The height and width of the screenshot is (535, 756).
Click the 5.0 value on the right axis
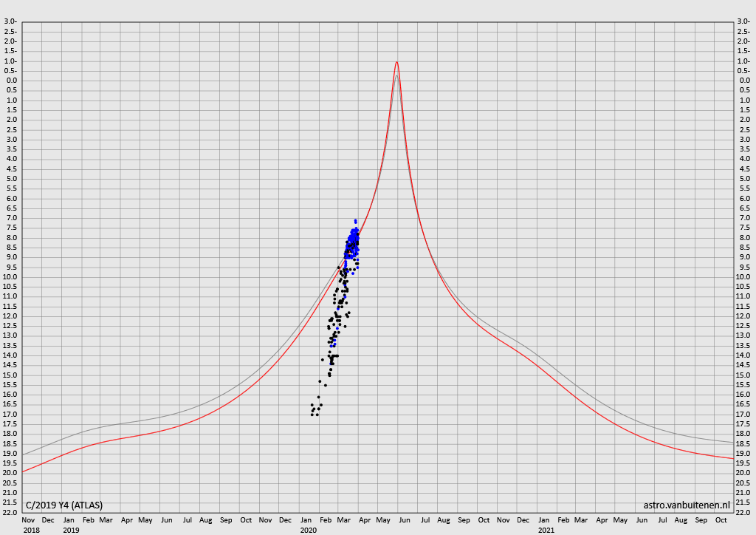coord(745,179)
